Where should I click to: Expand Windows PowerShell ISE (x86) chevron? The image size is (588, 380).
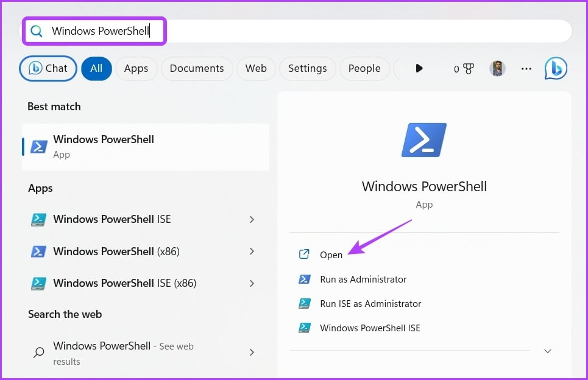(x=252, y=284)
